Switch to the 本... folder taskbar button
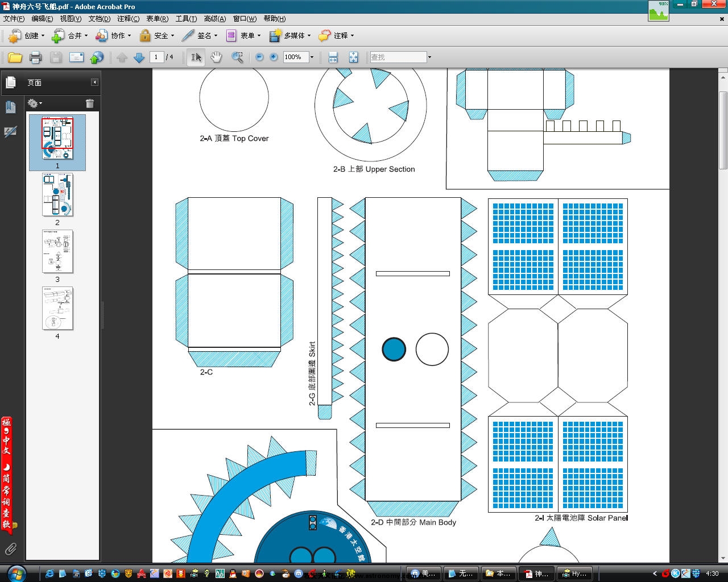Viewport: 728px width, 582px height. 499,573
